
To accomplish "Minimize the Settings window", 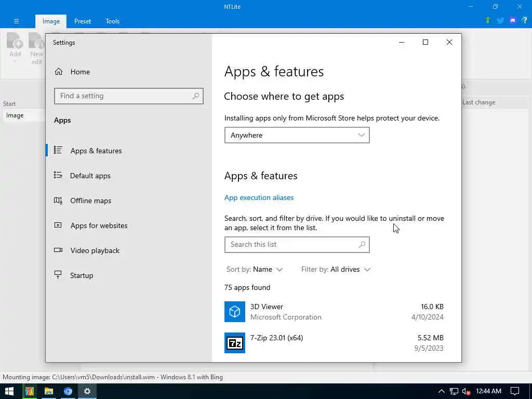I will [402, 42].
